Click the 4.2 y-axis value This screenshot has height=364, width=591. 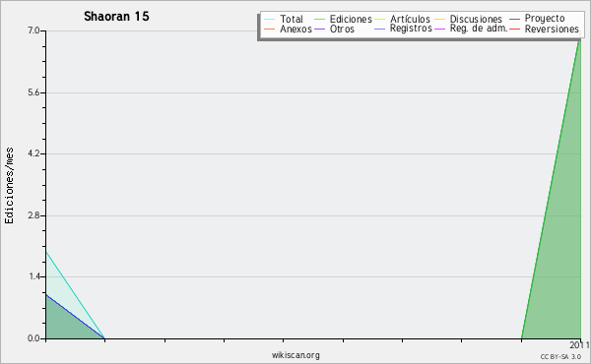33,153
